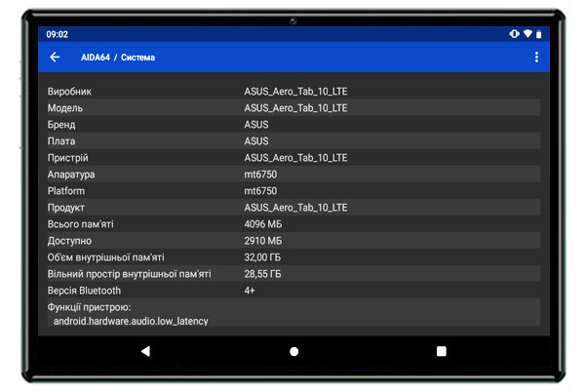The height and width of the screenshot is (392, 585).
Task: Select the Версія Bluetooth row label
Action: click(x=84, y=291)
